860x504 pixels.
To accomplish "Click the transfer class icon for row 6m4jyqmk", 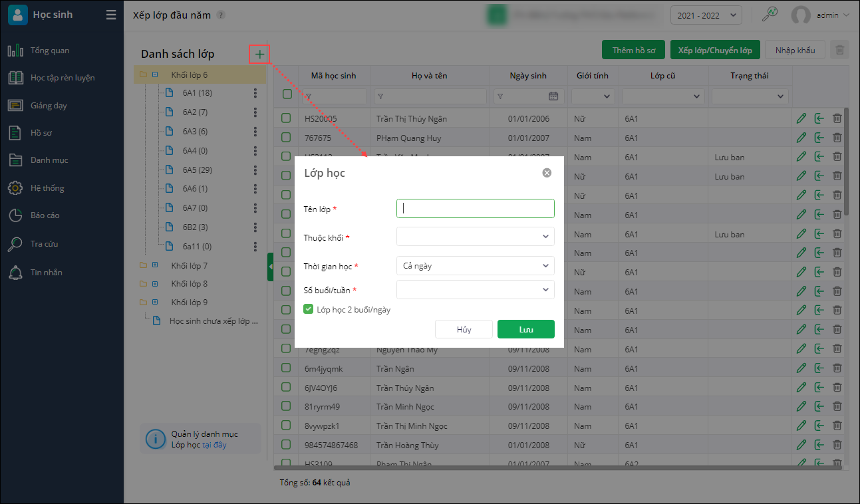I will tap(819, 368).
